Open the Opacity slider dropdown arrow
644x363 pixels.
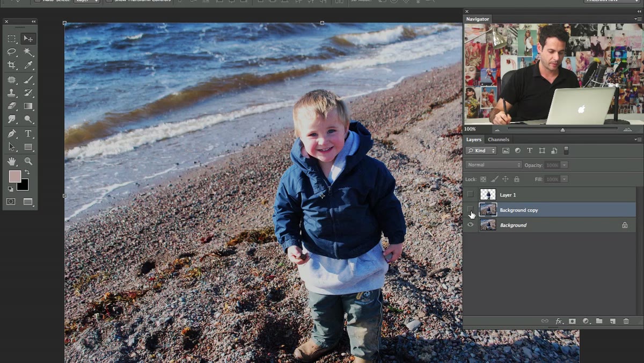[x=564, y=165]
